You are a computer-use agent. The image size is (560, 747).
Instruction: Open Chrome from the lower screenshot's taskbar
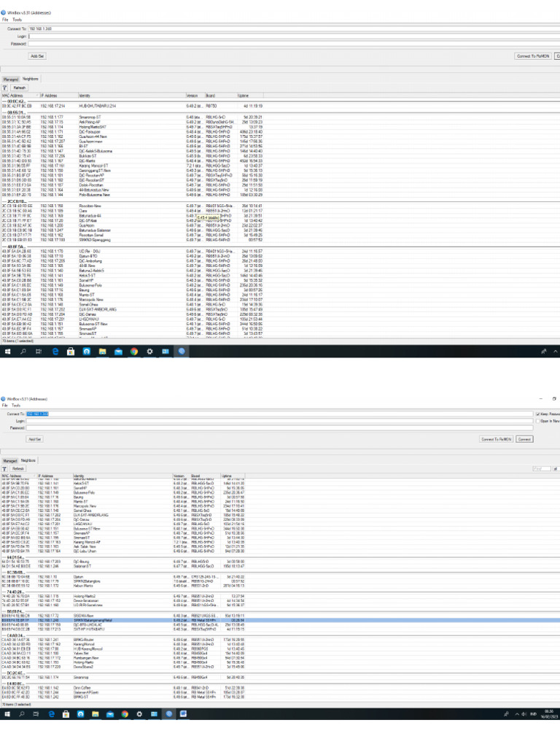tap(125, 714)
